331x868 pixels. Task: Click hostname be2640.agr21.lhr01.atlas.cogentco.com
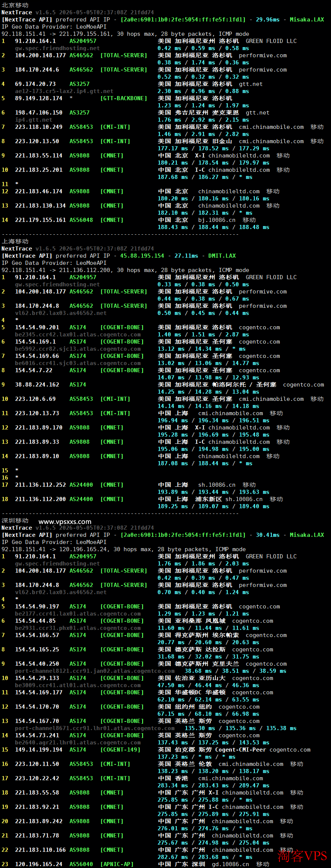click(x=78, y=743)
